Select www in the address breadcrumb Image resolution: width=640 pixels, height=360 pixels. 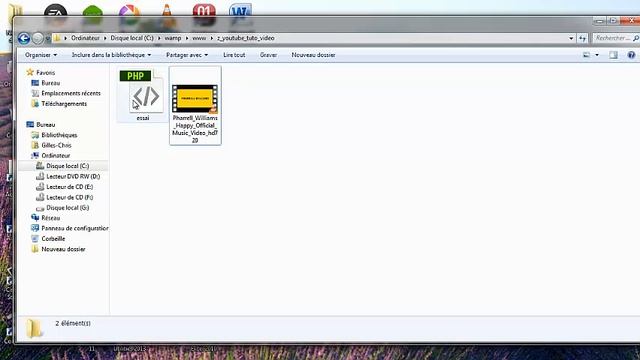[199, 38]
